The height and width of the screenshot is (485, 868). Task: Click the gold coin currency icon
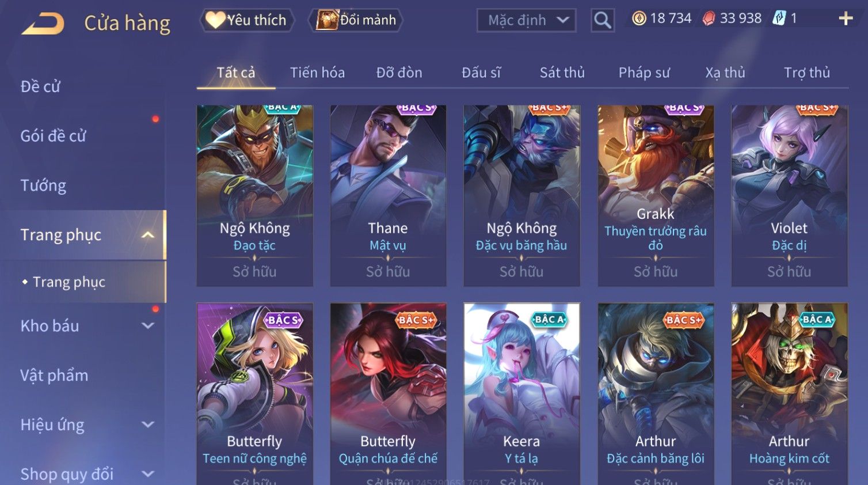[x=639, y=18]
